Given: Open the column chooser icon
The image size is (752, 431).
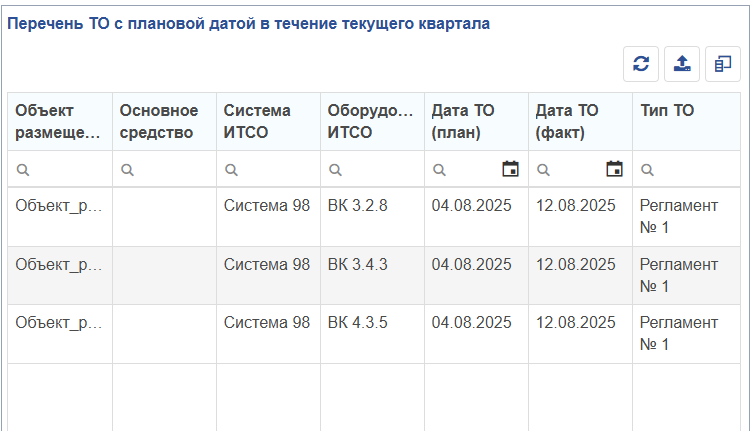Looking at the screenshot, I should [722, 64].
